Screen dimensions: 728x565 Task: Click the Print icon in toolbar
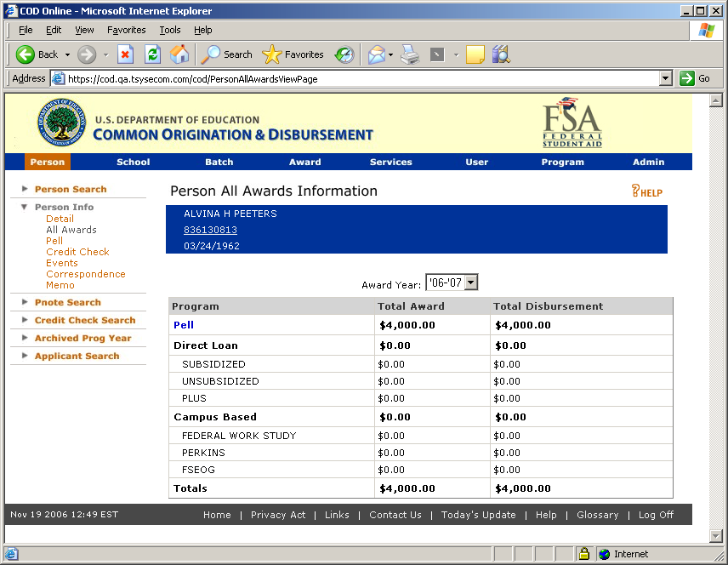tap(410, 54)
